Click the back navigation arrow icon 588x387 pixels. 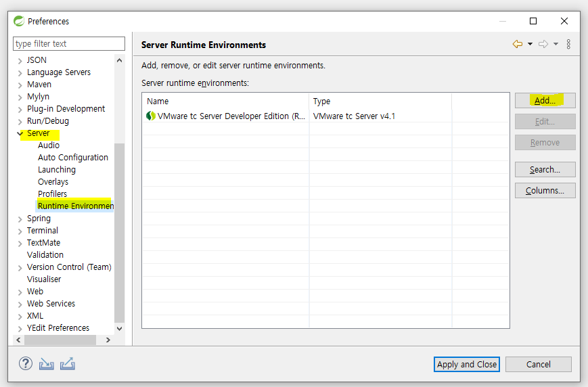pyautogui.click(x=518, y=45)
